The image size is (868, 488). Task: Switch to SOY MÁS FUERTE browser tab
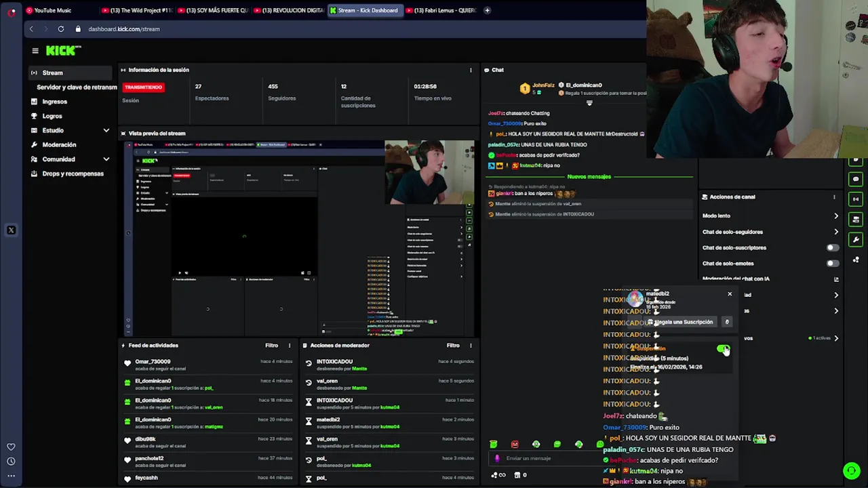[x=214, y=10]
